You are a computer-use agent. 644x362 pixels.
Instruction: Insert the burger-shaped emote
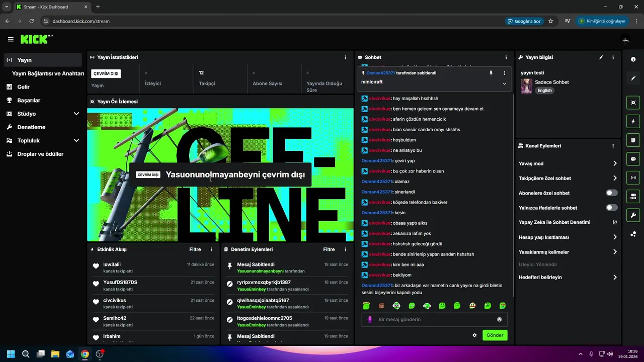click(x=472, y=306)
